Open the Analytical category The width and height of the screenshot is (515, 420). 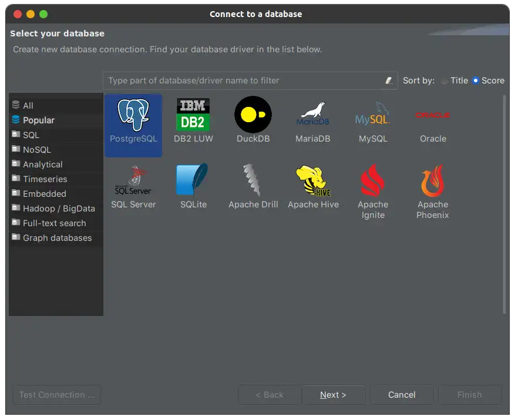click(x=56, y=164)
